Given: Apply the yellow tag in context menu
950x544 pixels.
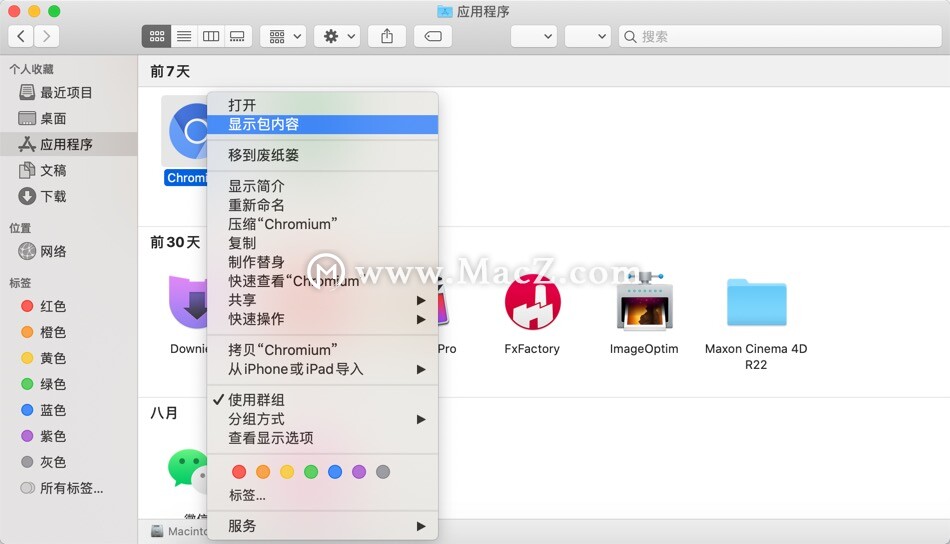Looking at the screenshot, I should pyautogui.click(x=287, y=472).
